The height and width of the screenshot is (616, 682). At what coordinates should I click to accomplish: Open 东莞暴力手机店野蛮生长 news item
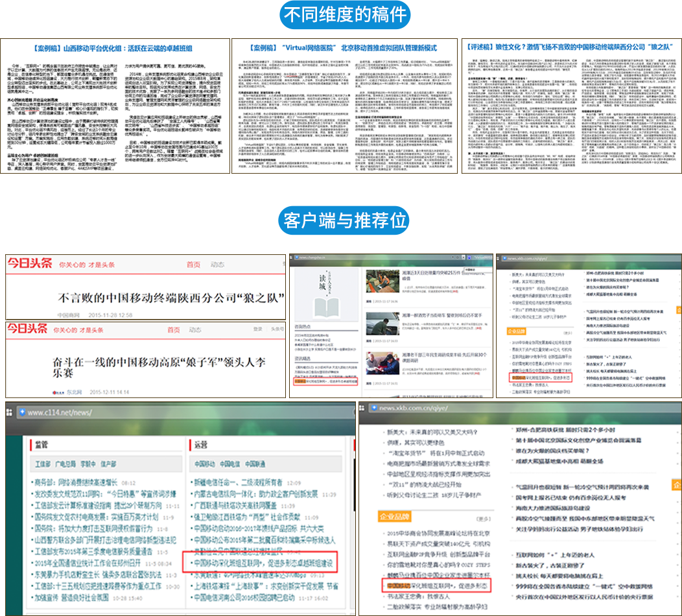coord(99,575)
